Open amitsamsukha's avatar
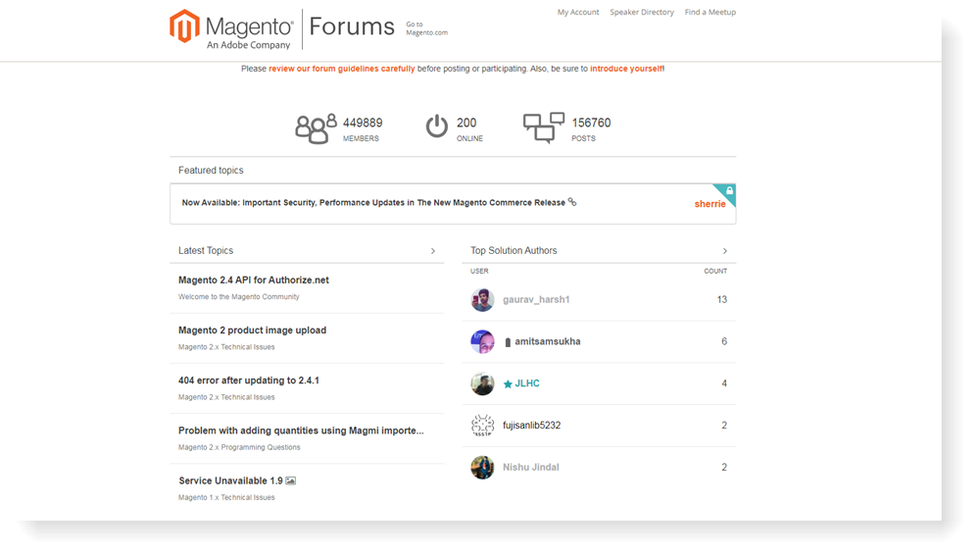The height and width of the screenshot is (559, 980). [482, 342]
